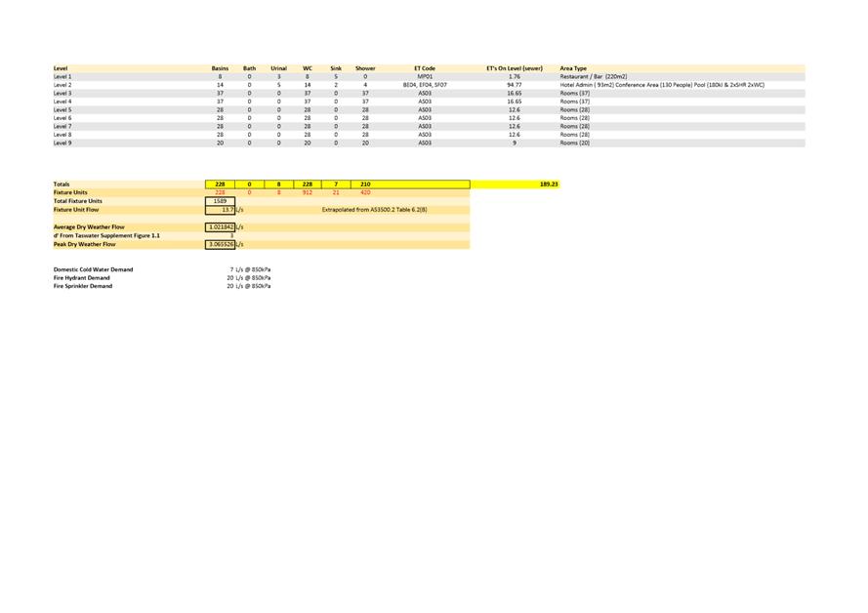This screenshot has height=613, width=868.
Task: Click the "ET Code" column header
Action: click(x=425, y=68)
